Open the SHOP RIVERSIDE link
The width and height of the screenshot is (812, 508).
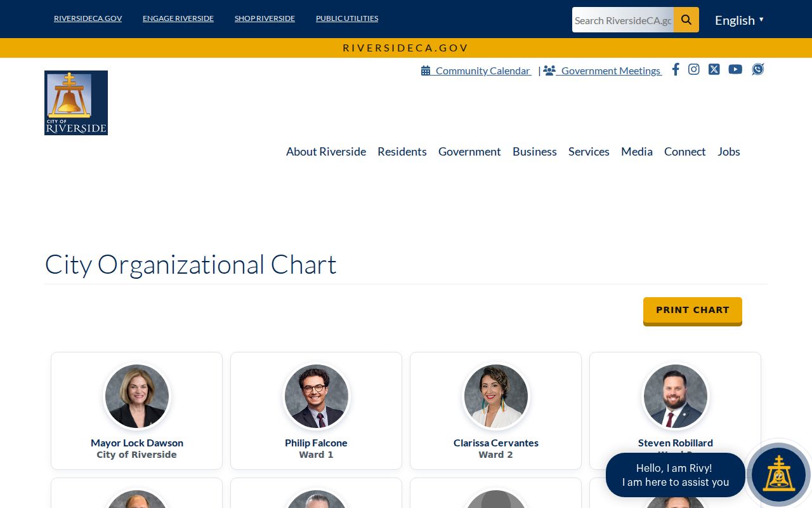click(x=265, y=18)
